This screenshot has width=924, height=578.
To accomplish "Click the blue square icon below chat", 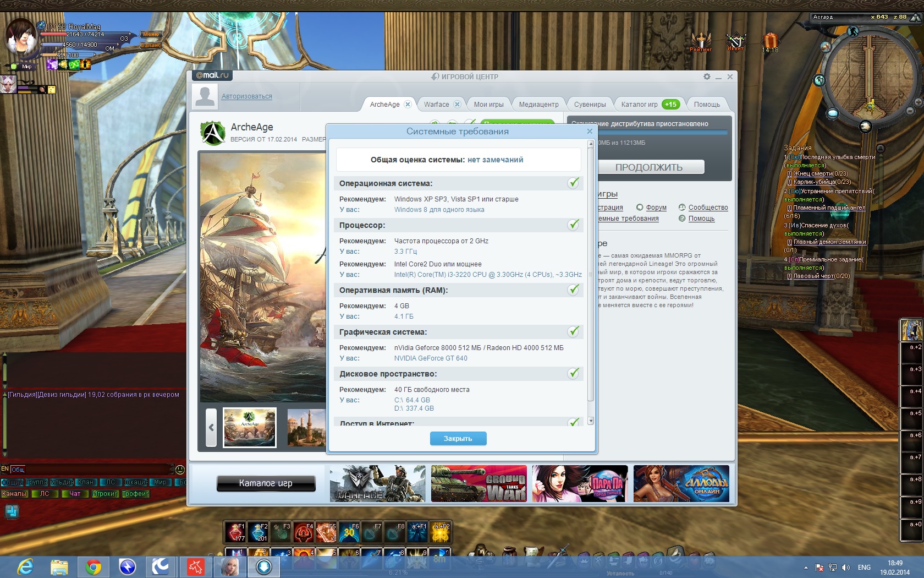I will point(12,511).
